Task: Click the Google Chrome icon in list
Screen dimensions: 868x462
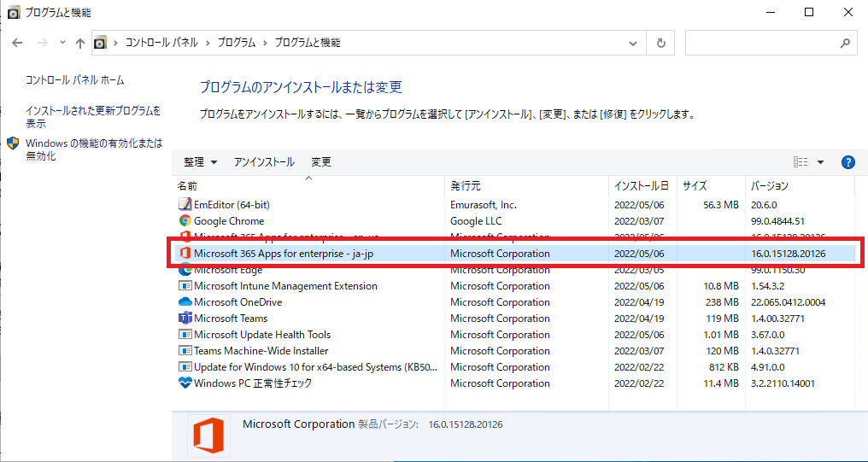Action: click(x=185, y=221)
